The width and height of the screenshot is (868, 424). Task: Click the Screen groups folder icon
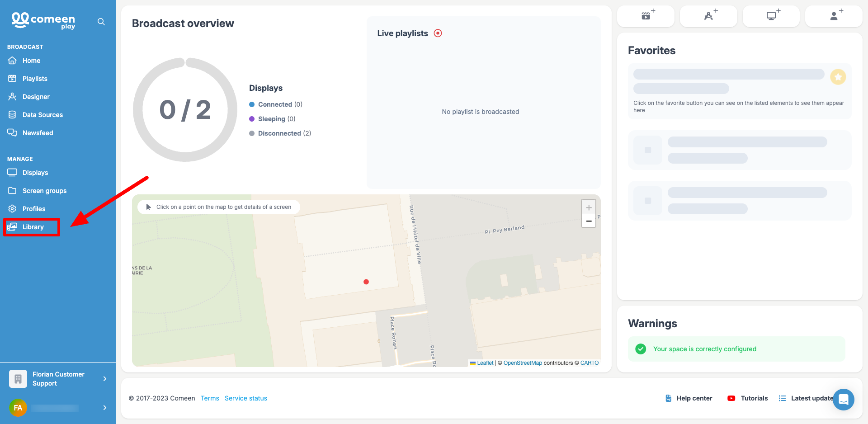pyautogui.click(x=12, y=190)
